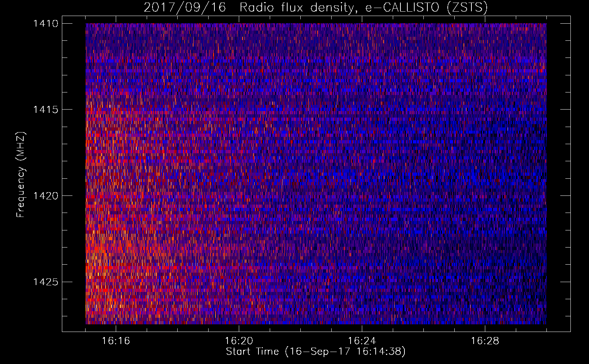Select the 1415 frequency axis label
The image size is (589, 364).
tap(46, 110)
